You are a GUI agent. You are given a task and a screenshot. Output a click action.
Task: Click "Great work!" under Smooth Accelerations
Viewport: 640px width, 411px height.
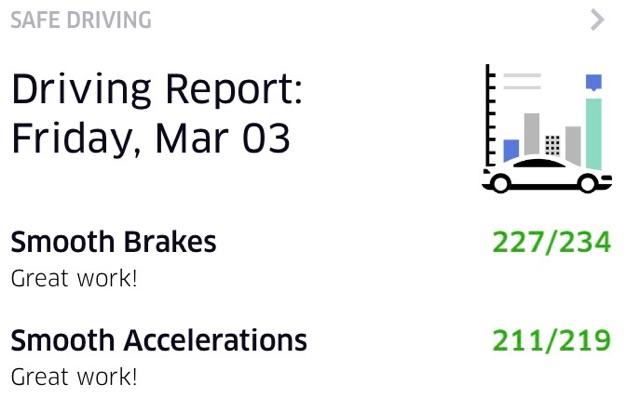coord(73,377)
